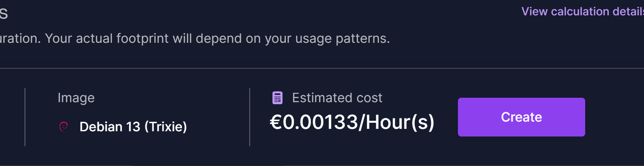Click the Debian swirl logo icon
This screenshot has height=166, width=644.
click(x=64, y=127)
